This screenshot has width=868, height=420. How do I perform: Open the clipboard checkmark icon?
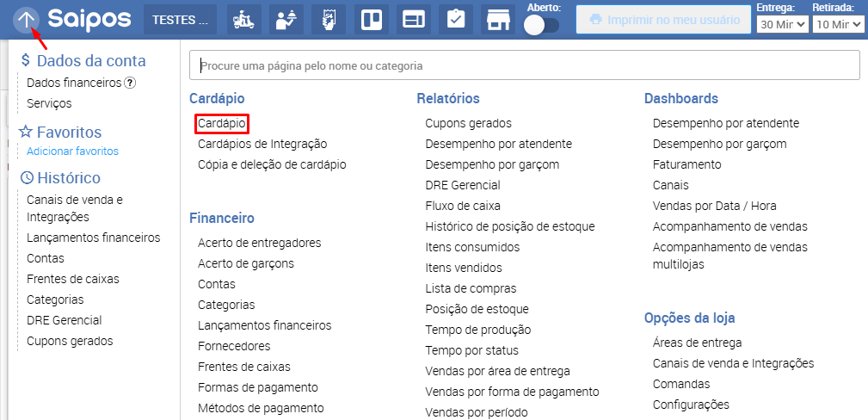[x=456, y=20]
